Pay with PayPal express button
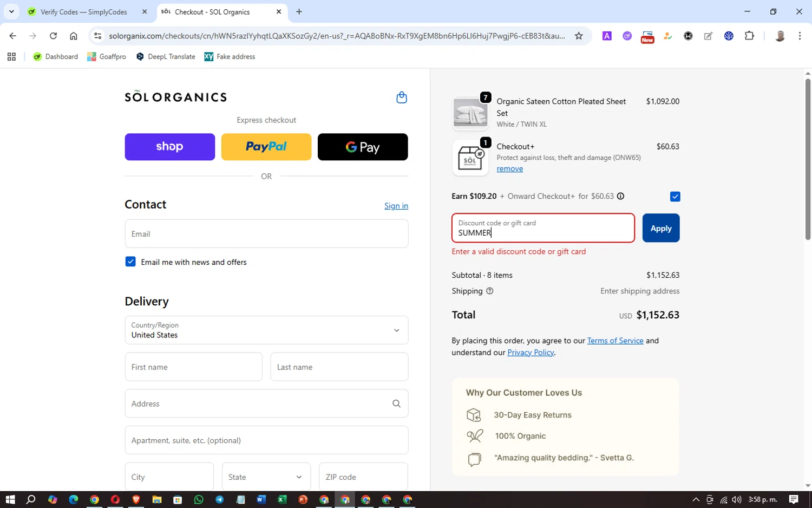 coord(266,147)
